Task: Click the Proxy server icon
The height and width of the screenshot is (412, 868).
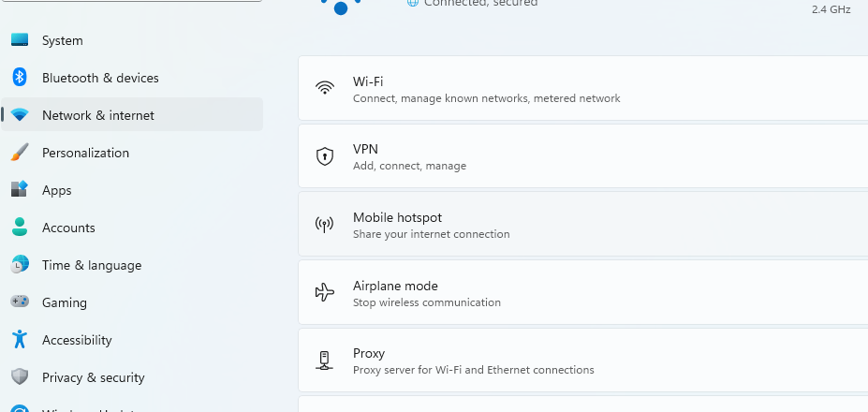Action: [x=324, y=360]
